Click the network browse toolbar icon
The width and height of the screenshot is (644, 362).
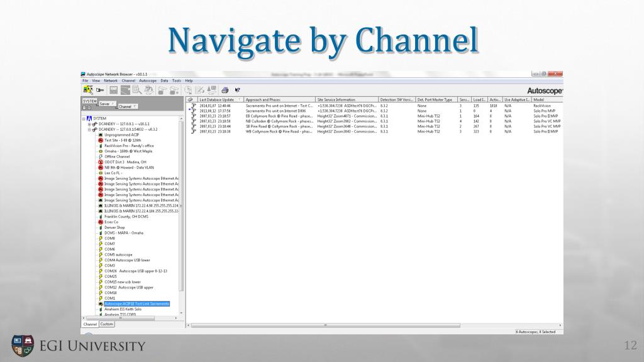(x=88, y=90)
